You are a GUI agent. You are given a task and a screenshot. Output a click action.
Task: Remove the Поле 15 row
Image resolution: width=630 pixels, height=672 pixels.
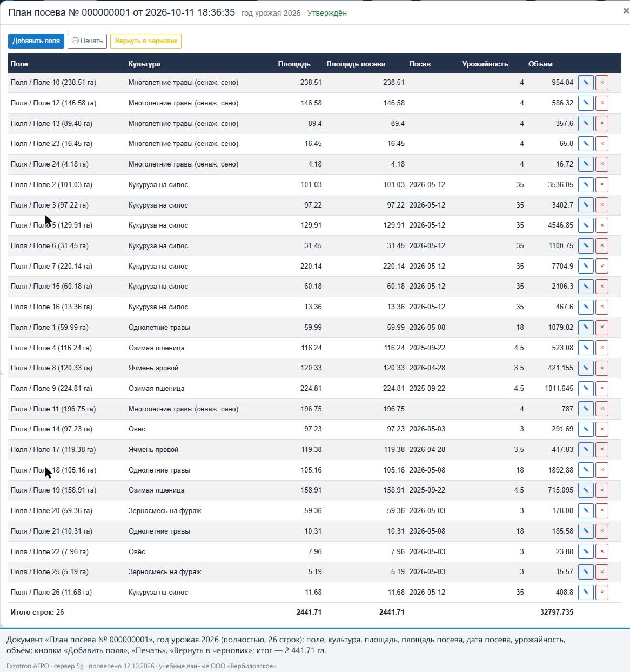601,287
